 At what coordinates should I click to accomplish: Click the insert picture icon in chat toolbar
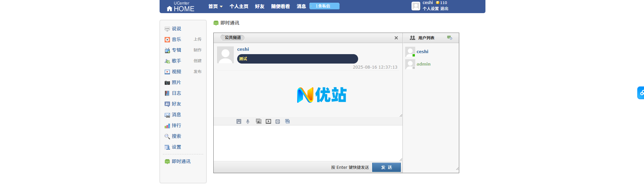point(258,121)
